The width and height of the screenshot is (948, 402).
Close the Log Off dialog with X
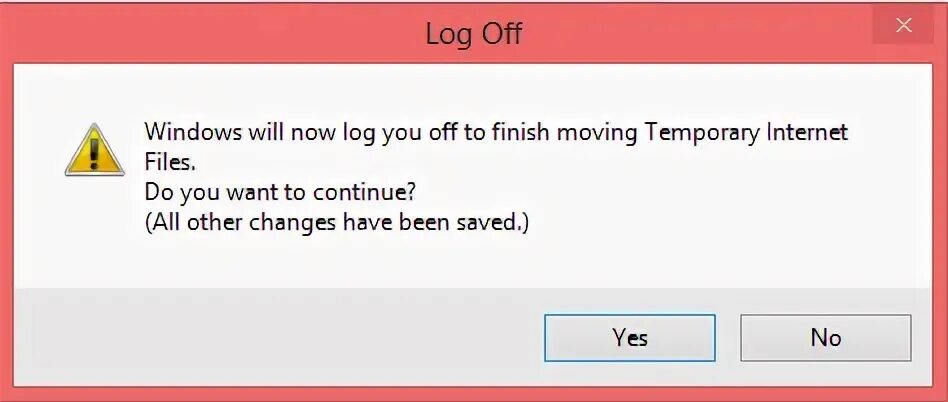(903, 25)
